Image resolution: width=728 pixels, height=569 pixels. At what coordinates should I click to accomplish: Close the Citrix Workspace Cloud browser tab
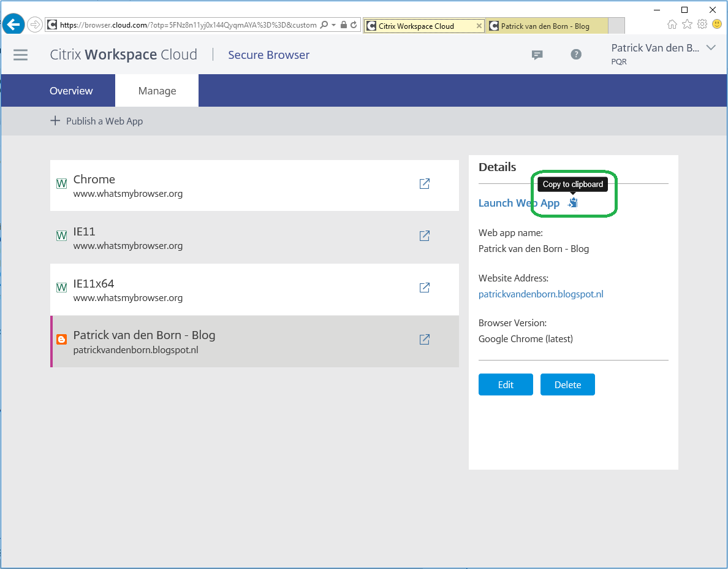tap(479, 26)
